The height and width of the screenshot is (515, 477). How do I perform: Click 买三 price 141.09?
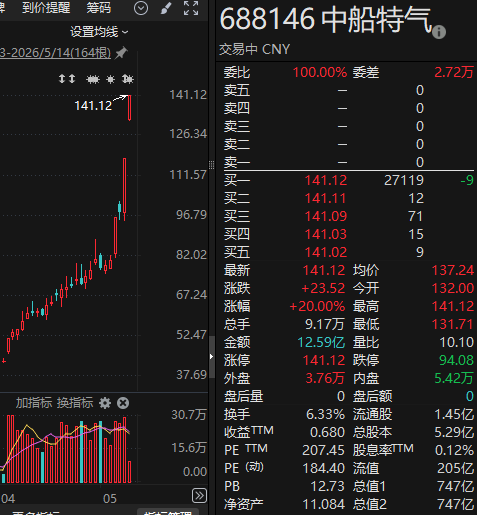coord(326,216)
